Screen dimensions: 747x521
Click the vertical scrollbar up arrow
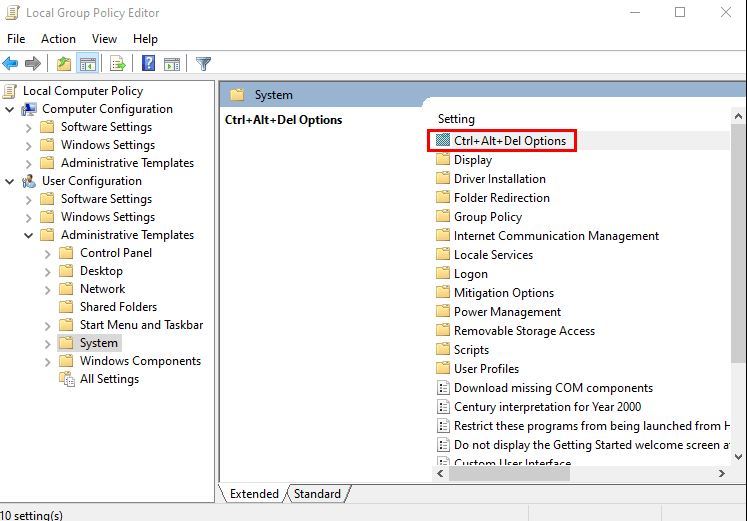[x=738, y=116]
